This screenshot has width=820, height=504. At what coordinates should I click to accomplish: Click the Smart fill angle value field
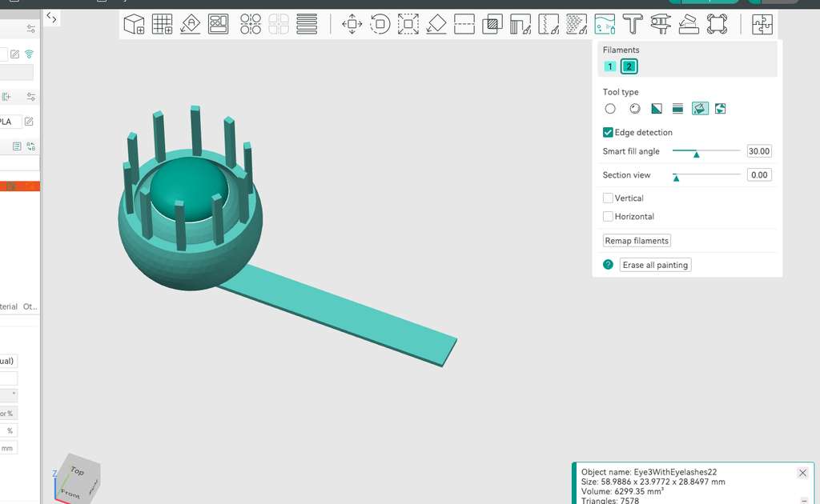click(x=759, y=151)
